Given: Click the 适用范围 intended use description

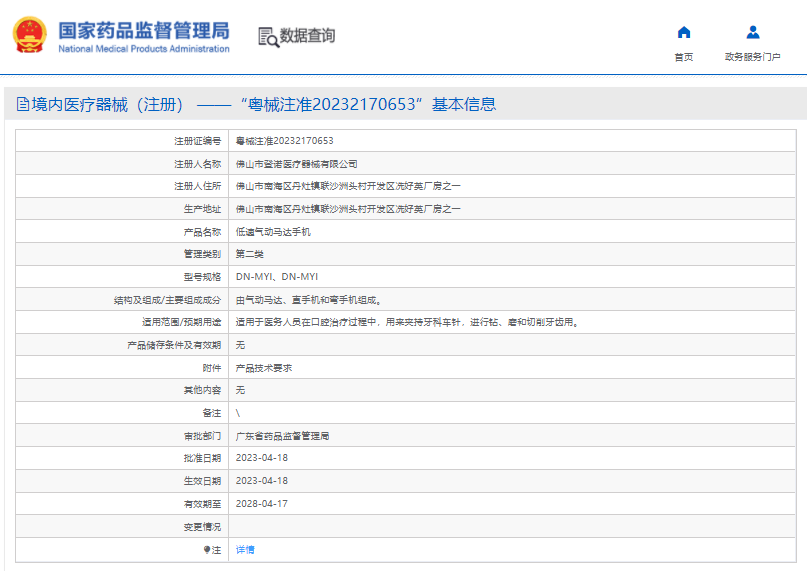Looking at the screenshot, I should [407, 322].
